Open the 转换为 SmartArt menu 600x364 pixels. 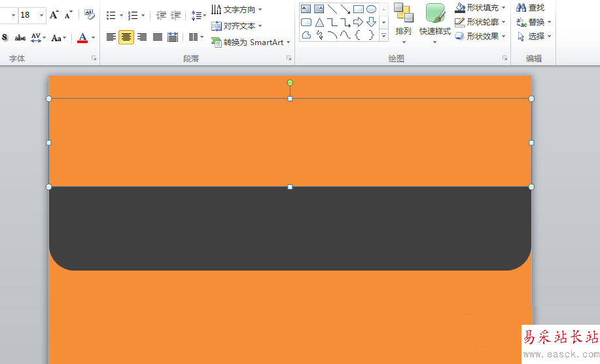click(x=251, y=42)
